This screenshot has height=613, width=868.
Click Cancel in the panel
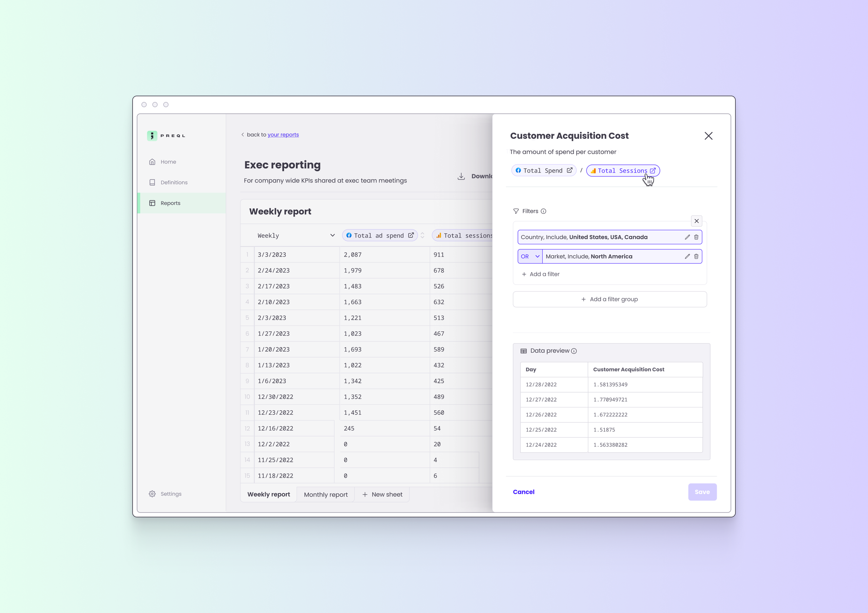524,492
